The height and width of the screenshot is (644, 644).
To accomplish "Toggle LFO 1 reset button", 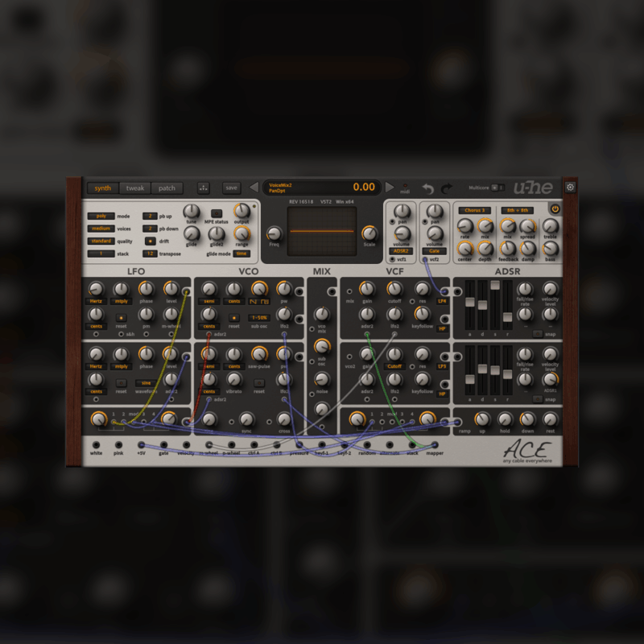I will tap(122, 318).
